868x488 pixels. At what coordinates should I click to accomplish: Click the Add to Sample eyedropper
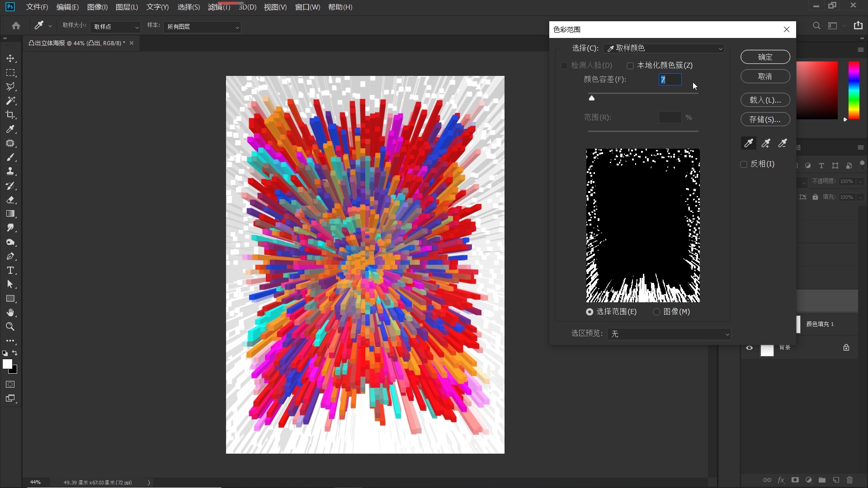point(765,143)
